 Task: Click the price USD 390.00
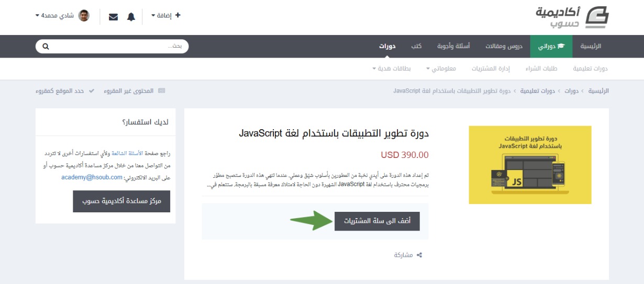click(405, 155)
